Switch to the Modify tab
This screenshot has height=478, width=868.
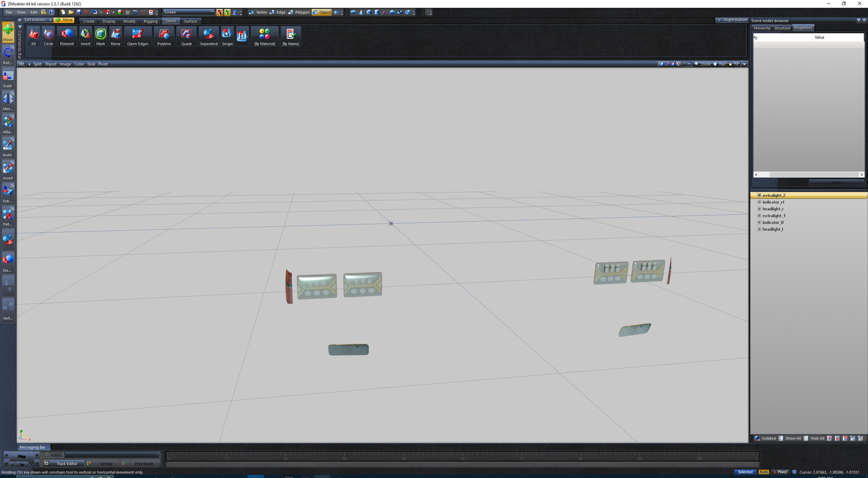pyautogui.click(x=129, y=21)
